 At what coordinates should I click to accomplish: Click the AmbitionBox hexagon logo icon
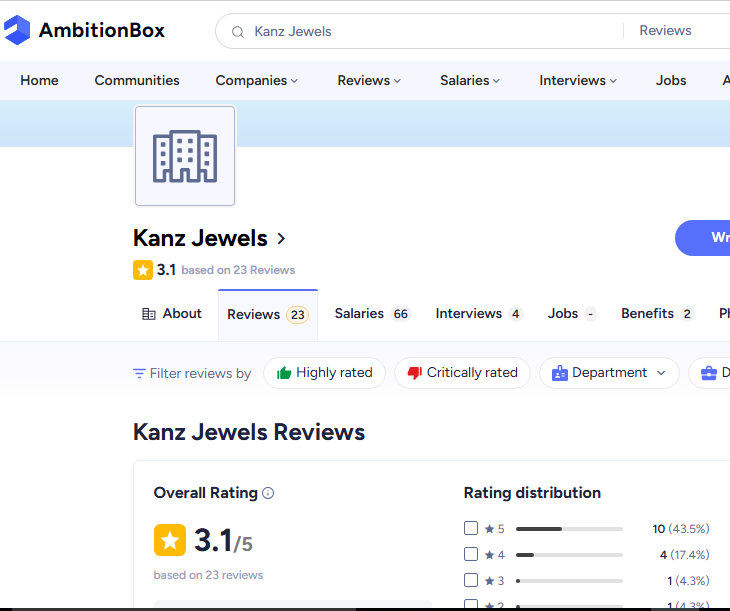[17, 30]
